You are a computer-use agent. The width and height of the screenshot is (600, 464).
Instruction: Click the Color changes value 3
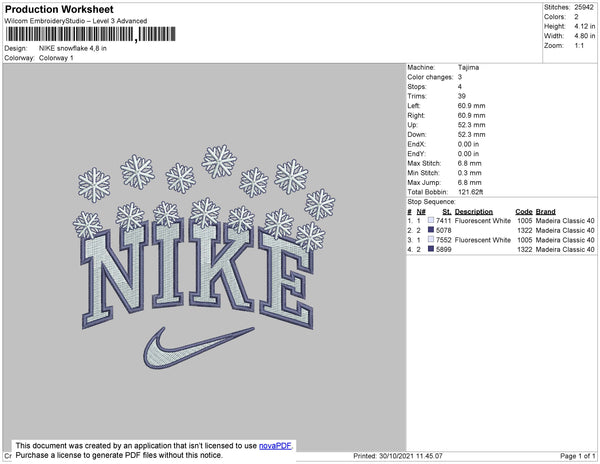[x=460, y=77]
